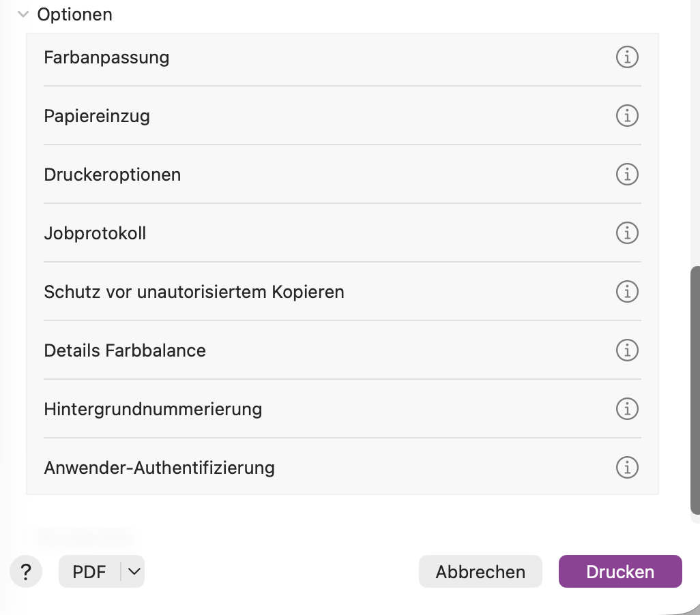This screenshot has width=700, height=615.
Task: Open the PDF dropdown arrow menu
Action: coord(134,571)
